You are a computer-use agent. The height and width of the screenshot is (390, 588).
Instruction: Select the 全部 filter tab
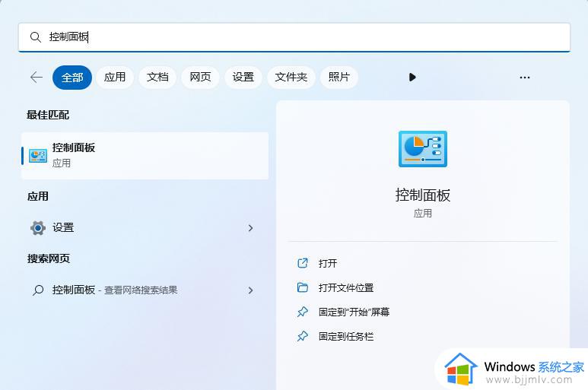pyautogui.click(x=72, y=78)
